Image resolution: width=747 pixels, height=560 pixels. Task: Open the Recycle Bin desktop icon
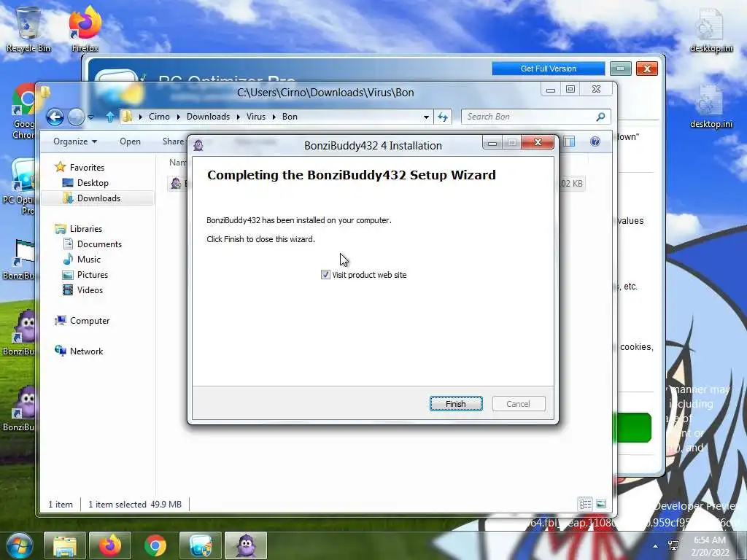click(x=28, y=29)
